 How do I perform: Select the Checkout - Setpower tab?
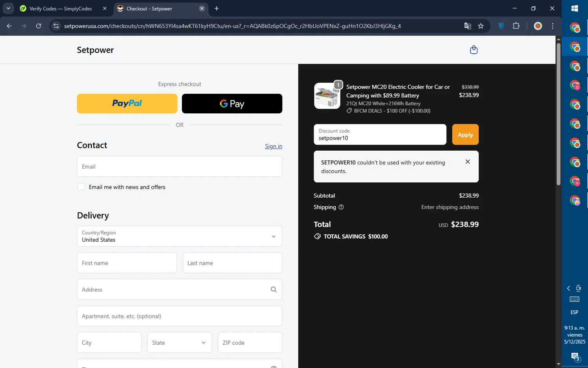tap(157, 9)
